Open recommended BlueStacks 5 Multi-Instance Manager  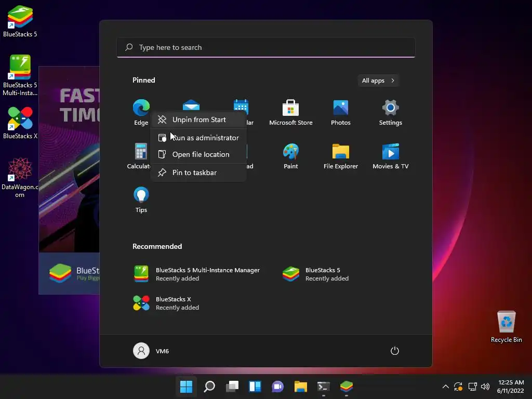197,274
